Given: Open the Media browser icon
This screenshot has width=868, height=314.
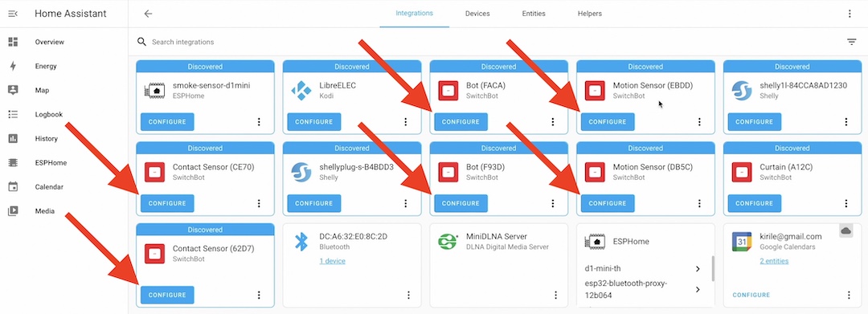Looking at the screenshot, I should [x=14, y=211].
